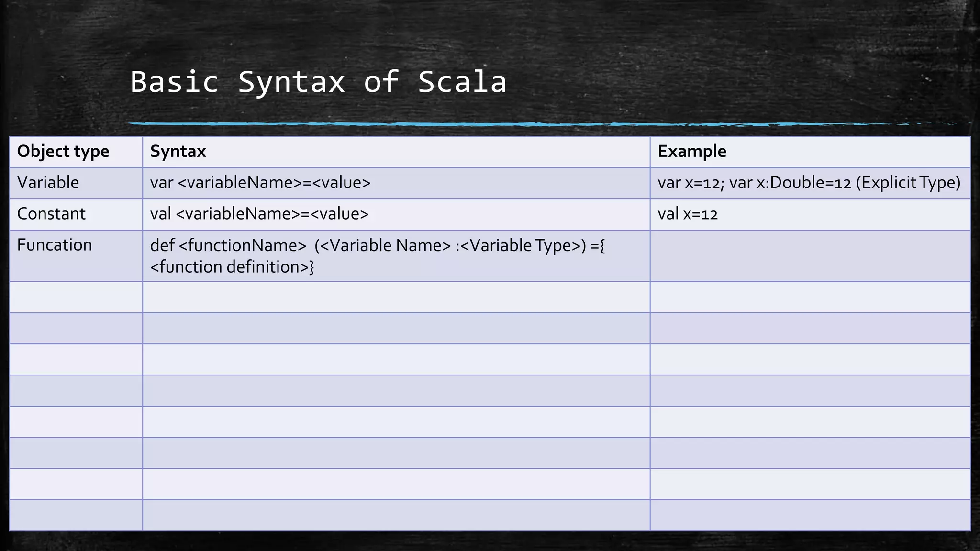The width and height of the screenshot is (980, 551).
Task: Click the "Variable" row label cell
Action: [76, 183]
